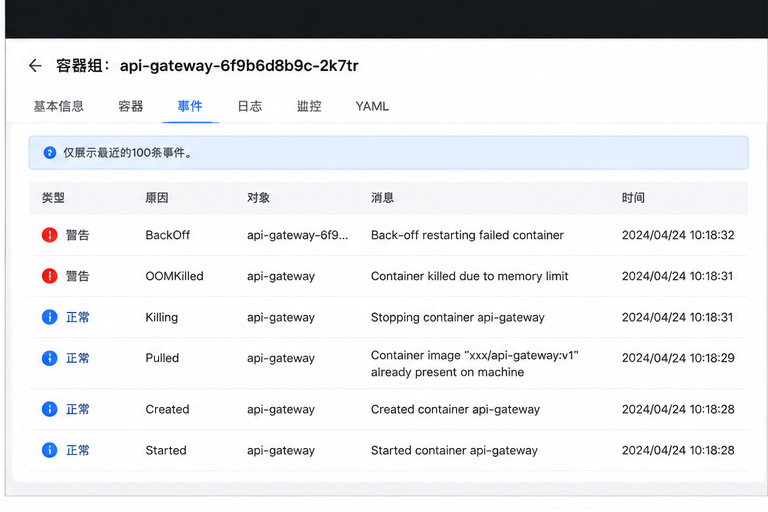The height and width of the screenshot is (512, 768).
Task: Click the 正常 label in the Created row
Action: [x=78, y=409]
